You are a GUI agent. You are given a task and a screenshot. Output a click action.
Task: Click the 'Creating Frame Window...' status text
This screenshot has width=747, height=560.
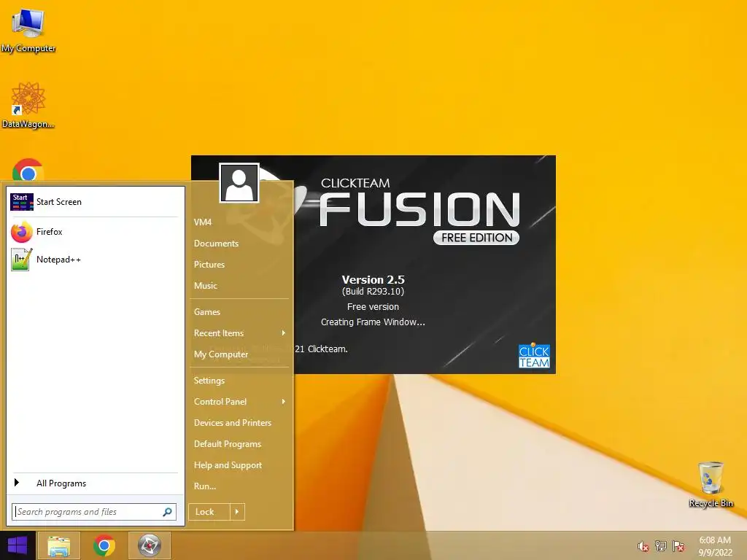point(373,322)
